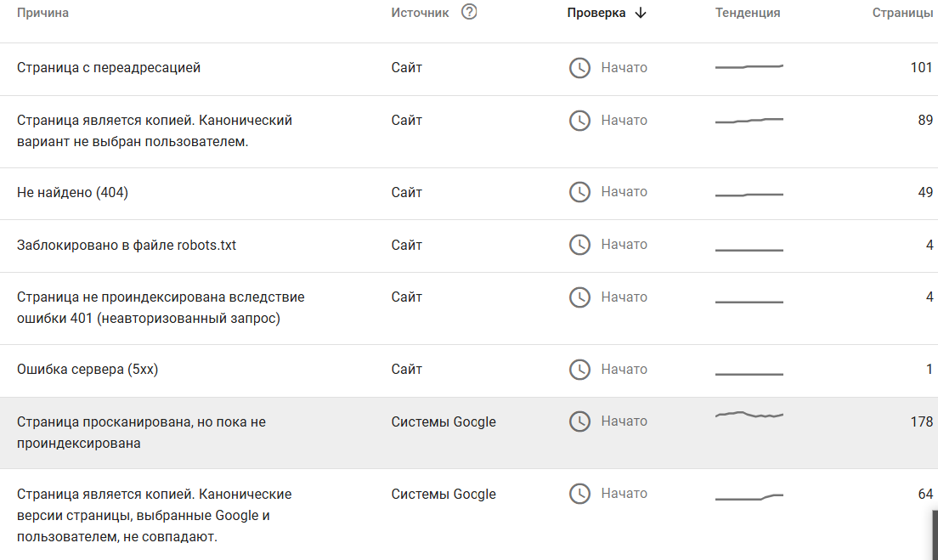Click the Причина column header
The height and width of the screenshot is (560, 938).
pyautogui.click(x=43, y=13)
